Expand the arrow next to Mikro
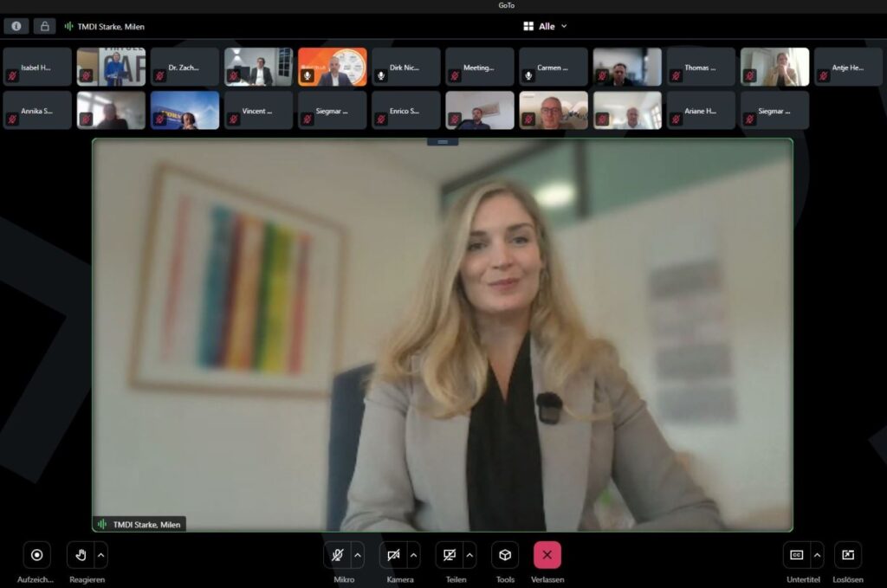Screen dimensions: 887x588 pos(358,555)
